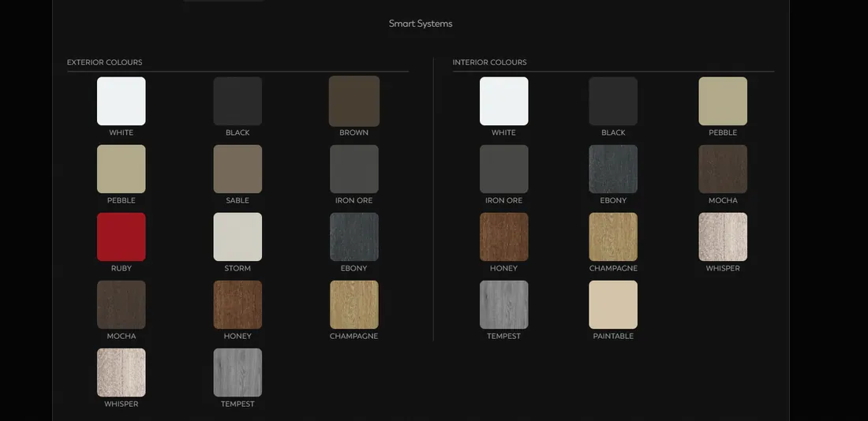Pick the Pebble interior colour swatch
Viewport: 868px width, 421px height.
coord(723,101)
